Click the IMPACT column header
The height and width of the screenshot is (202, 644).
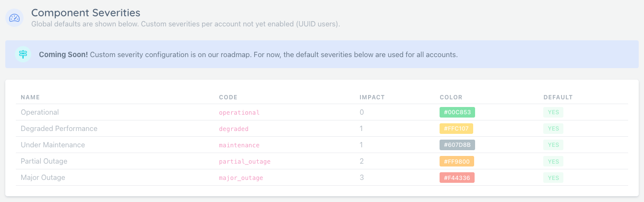click(372, 97)
